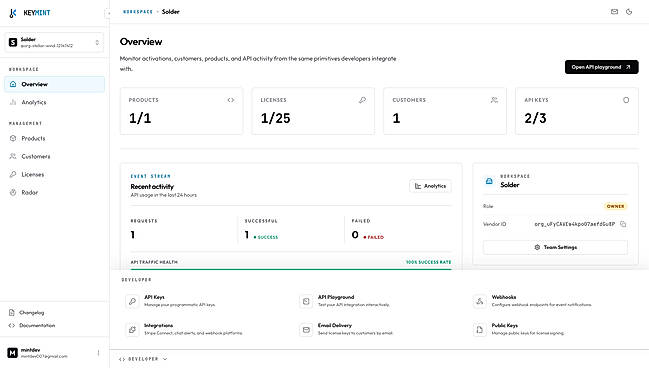Open the Customers stat card
This screenshot has height=368, width=649.
tap(445, 111)
